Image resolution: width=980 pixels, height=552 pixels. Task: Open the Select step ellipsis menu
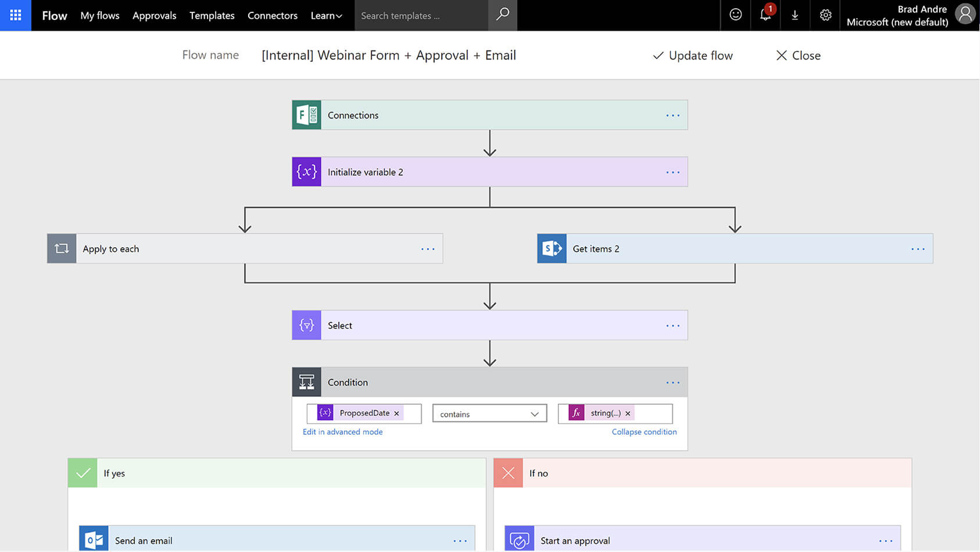673,326
